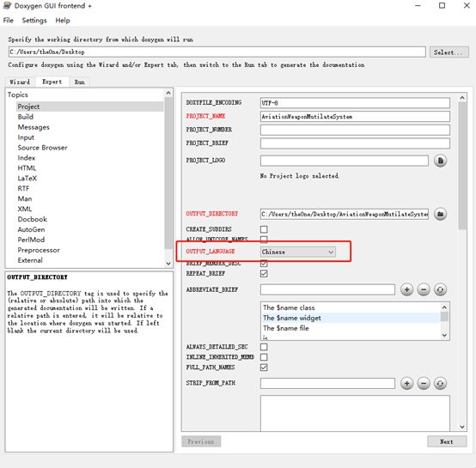Uncheck the REPEAT_BRIEF checkbox
The width and height of the screenshot is (476, 468).
click(264, 274)
